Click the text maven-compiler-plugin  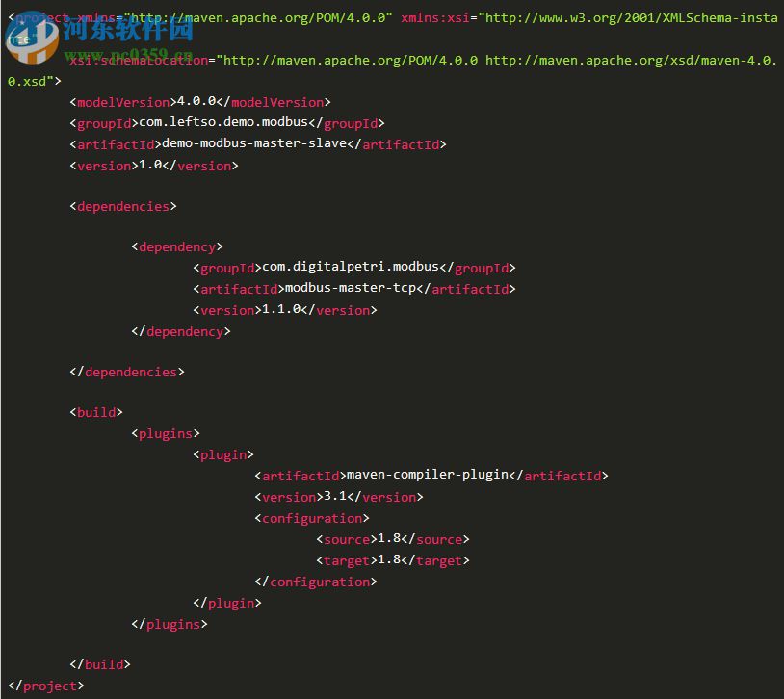(x=428, y=475)
